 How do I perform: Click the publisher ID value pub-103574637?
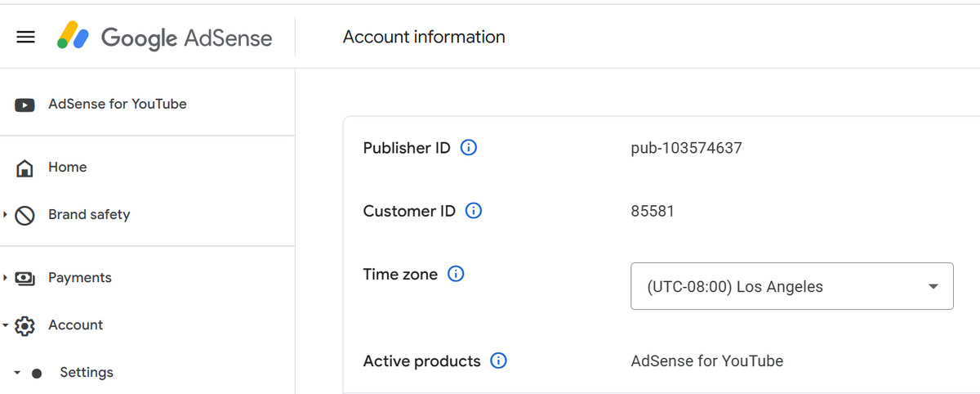coord(686,148)
